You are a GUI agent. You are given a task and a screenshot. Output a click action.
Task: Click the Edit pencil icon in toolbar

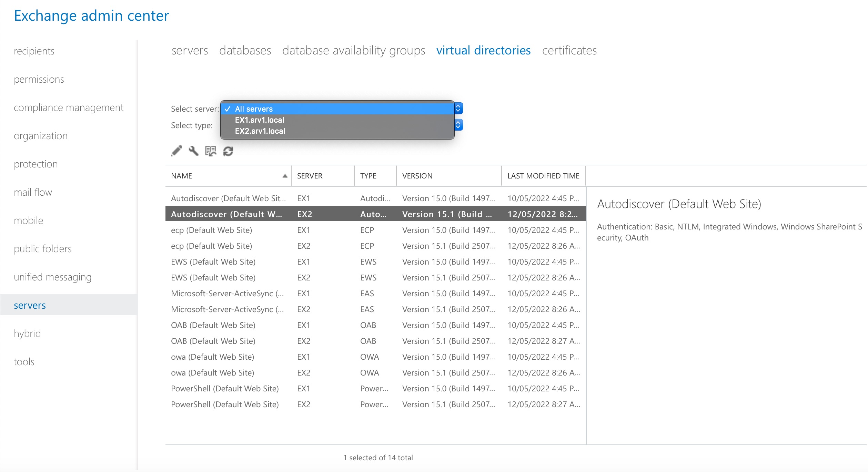pos(177,151)
